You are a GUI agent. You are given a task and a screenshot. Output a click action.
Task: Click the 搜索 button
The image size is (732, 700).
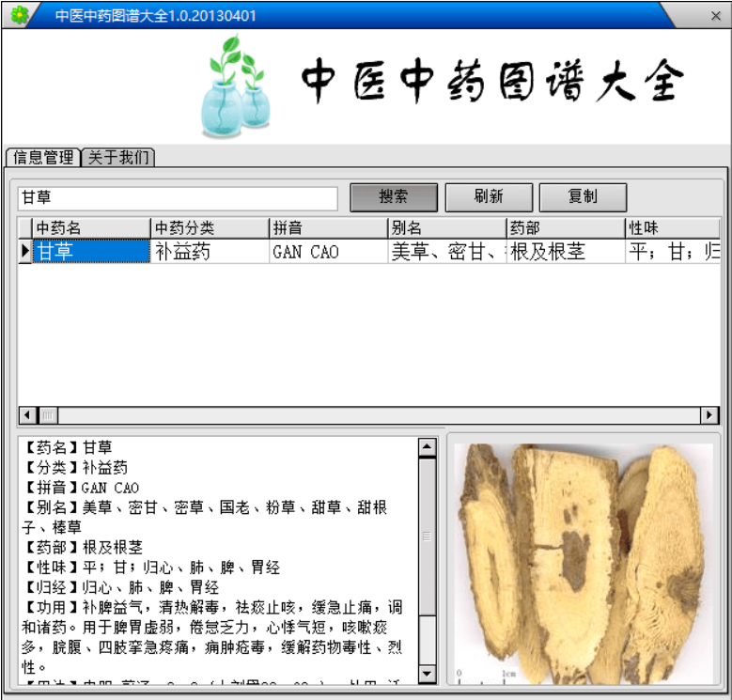[x=394, y=197]
